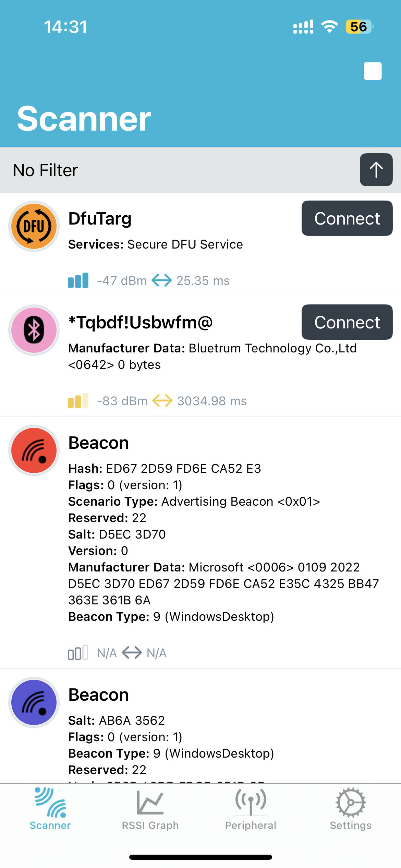Tap the purple Beacon icon
The width and height of the screenshot is (401, 868).
34,702
